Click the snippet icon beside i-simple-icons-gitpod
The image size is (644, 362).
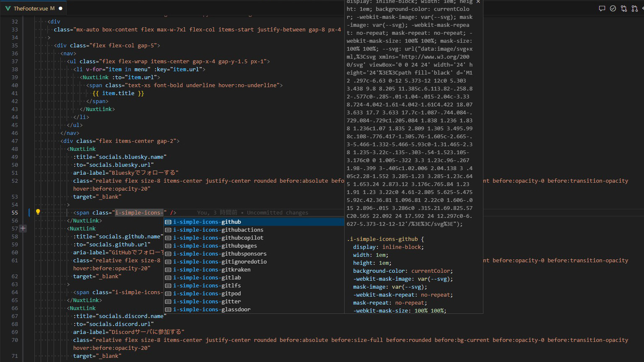[x=168, y=294]
